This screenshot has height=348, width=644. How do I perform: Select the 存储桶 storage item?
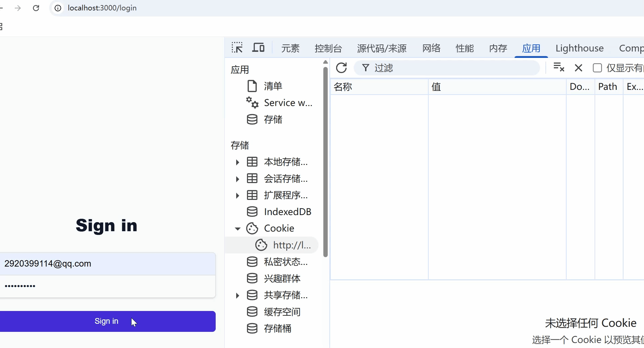pos(278,328)
